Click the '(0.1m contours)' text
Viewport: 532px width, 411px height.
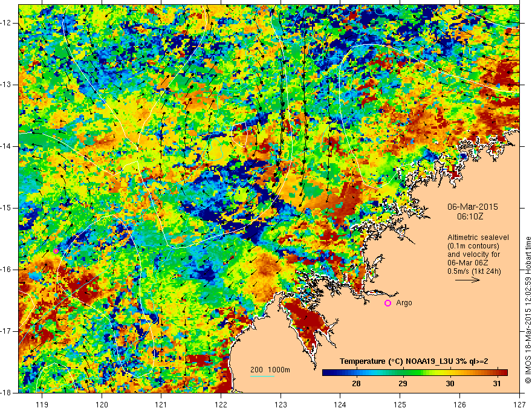[x=473, y=246]
